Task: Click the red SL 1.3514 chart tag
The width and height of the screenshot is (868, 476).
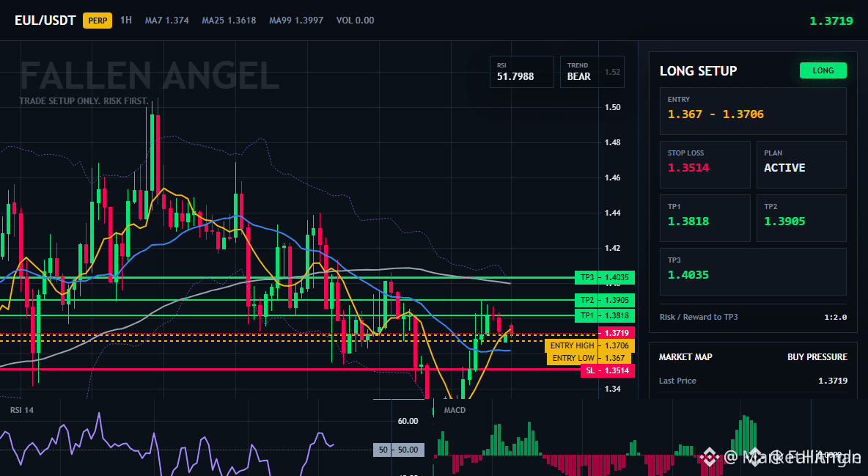Action: pos(608,370)
